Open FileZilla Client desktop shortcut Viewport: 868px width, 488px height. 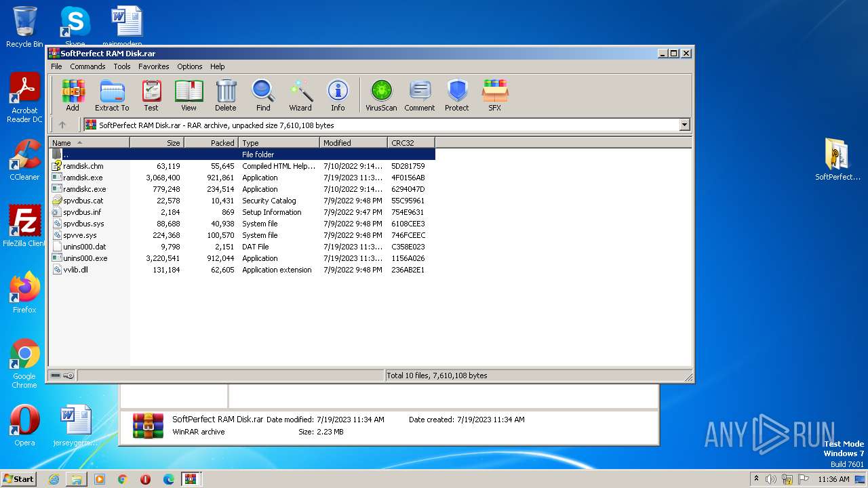(24, 226)
